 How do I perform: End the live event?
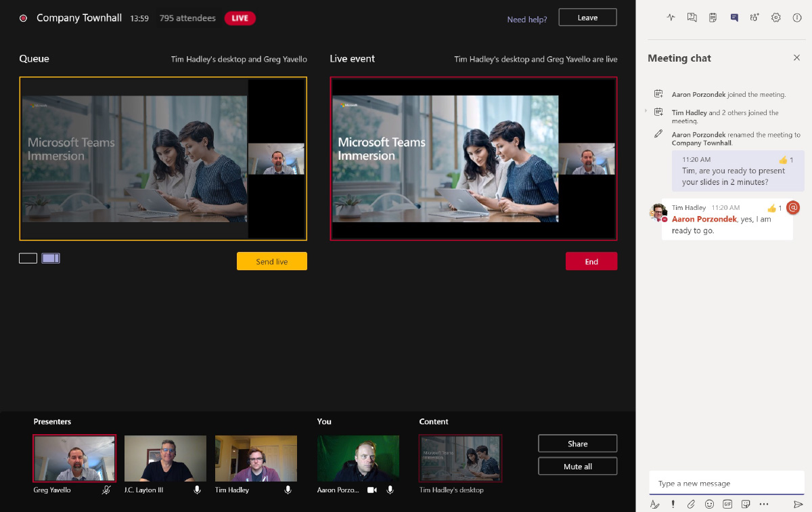[591, 261]
